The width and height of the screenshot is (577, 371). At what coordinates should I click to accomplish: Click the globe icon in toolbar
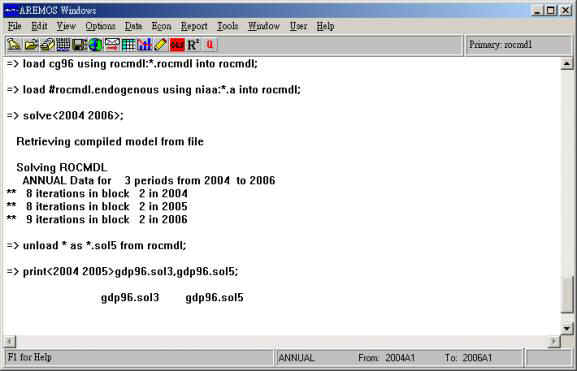click(96, 45)
